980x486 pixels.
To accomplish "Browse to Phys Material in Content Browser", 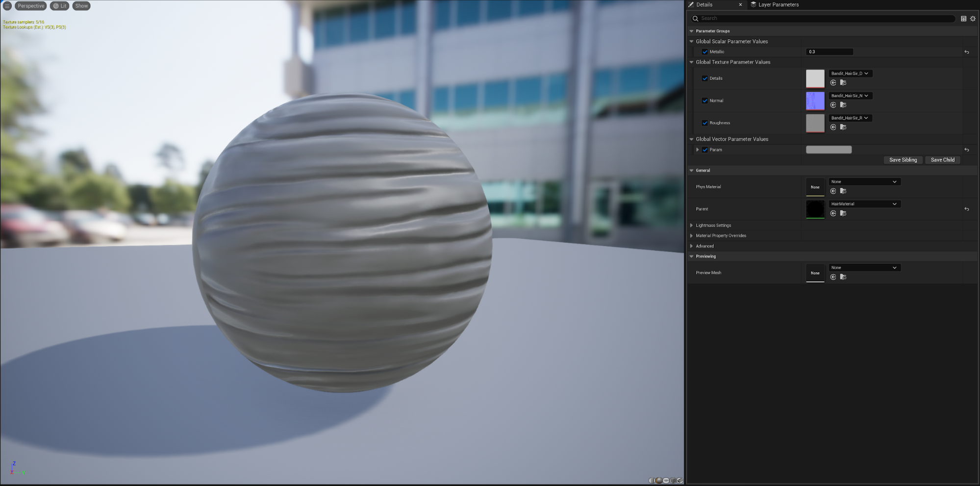I will tap(843, 191).
